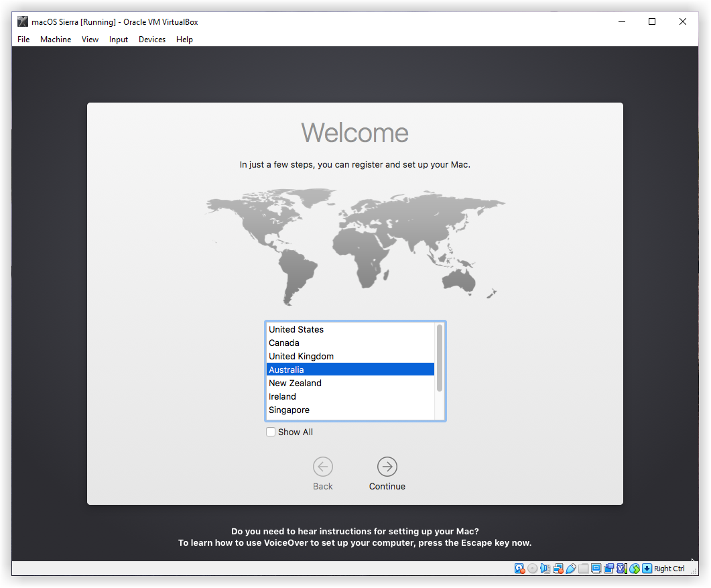The image size is (711, 588).
Task: Open the Machine menu
Action: click(x=56, y=40)
